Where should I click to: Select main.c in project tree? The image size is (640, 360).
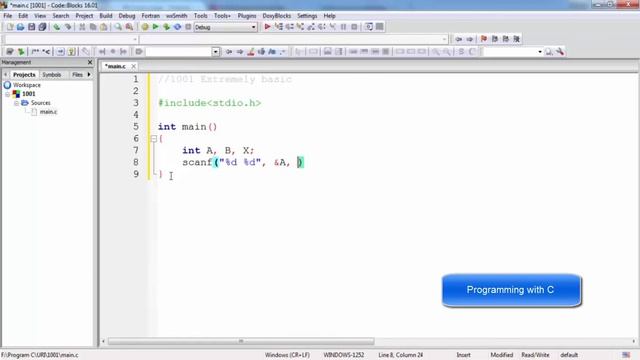pyautogui.click(x=48, y=112)
